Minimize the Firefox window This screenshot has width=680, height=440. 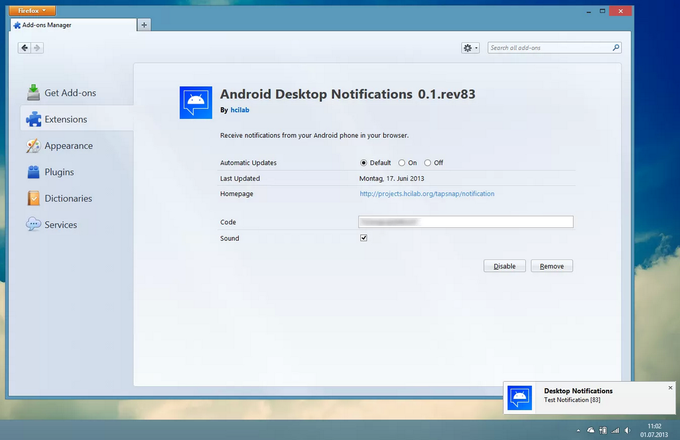pos(588,11)
